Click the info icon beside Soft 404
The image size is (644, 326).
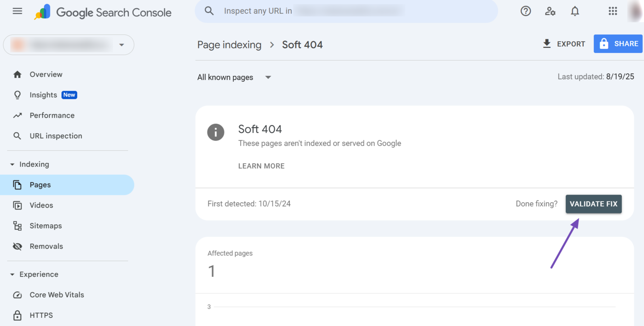pos(216,132)
